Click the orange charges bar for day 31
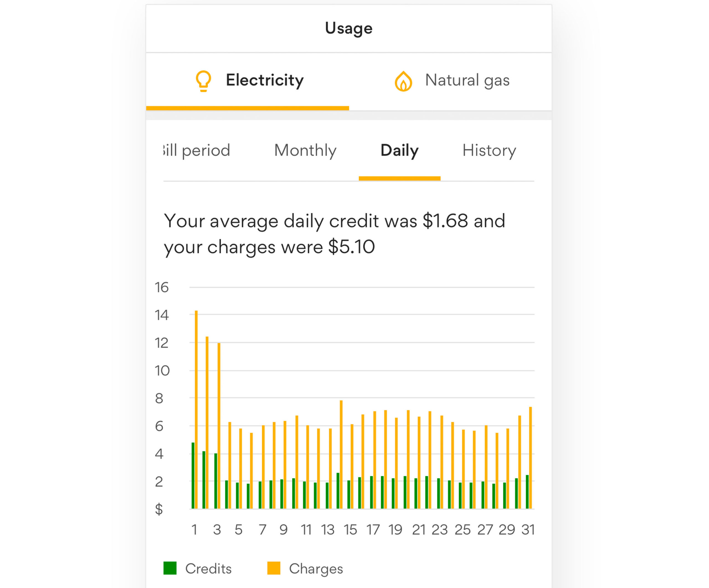The width and height of the screenshot is (709, 588). coord(530,458)
